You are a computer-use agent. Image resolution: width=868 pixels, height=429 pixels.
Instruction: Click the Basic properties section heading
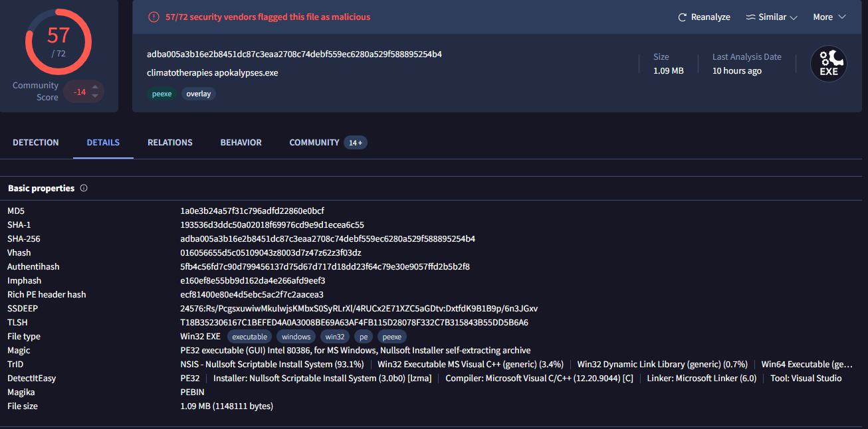41,189
